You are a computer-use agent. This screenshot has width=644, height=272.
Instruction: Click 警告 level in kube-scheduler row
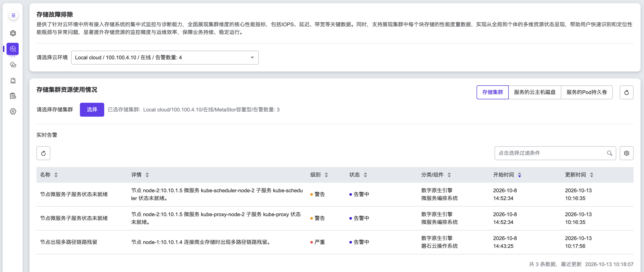coord(317,194)
